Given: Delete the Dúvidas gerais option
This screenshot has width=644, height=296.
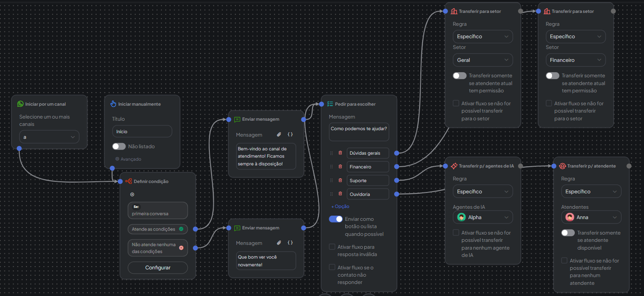Looking at the screenshot, I should [x=340, y=153].
